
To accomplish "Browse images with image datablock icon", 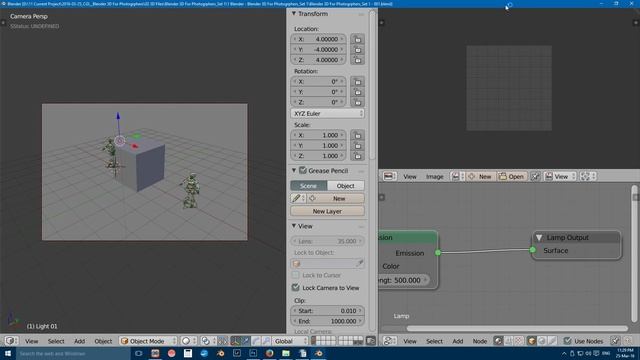I will (458, 176).
